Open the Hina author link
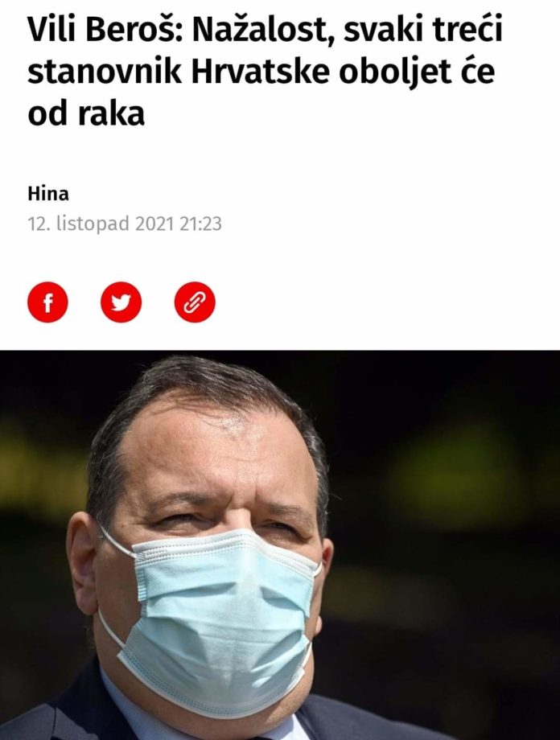This screenshot has height=740, width=560. [x=48, y=194]
